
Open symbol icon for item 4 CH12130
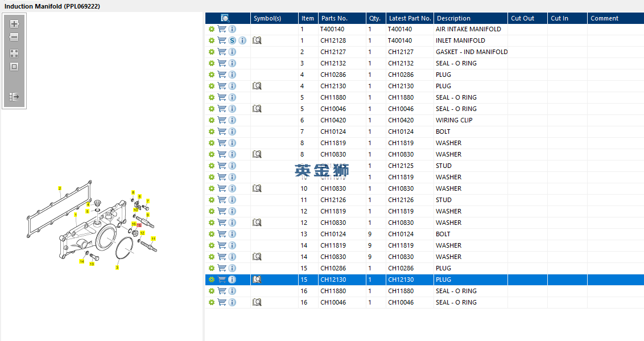tap(257, 86)
